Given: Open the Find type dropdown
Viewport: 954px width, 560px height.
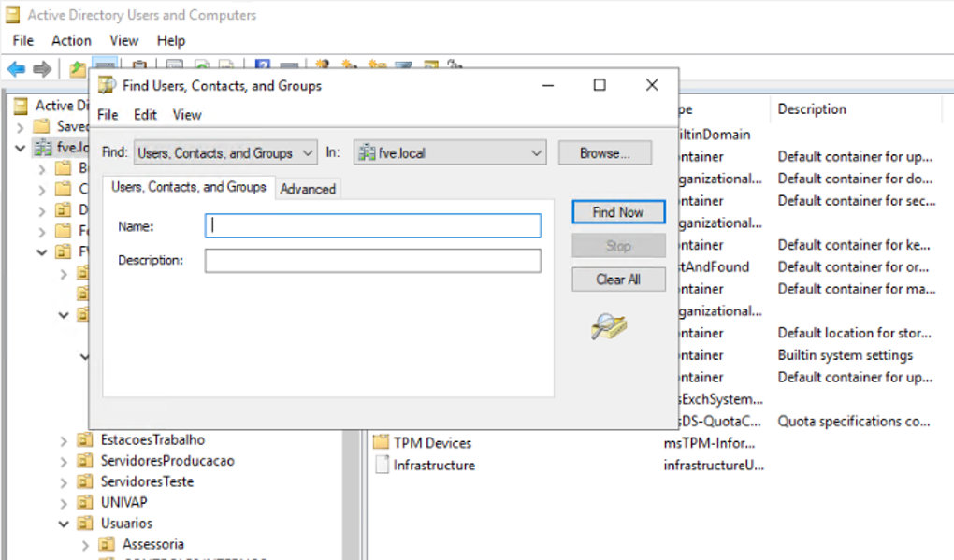Looking at the screenshot, I should coord(225,152).
